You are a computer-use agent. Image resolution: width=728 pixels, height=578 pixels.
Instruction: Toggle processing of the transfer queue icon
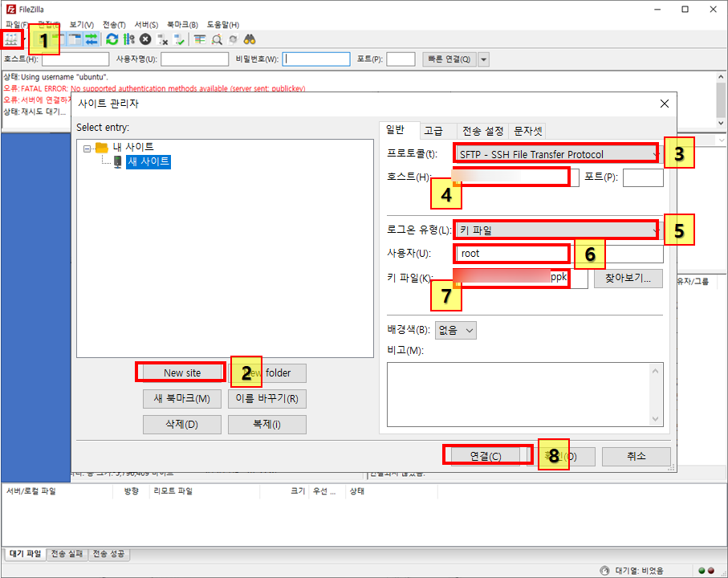click(129, 39)
